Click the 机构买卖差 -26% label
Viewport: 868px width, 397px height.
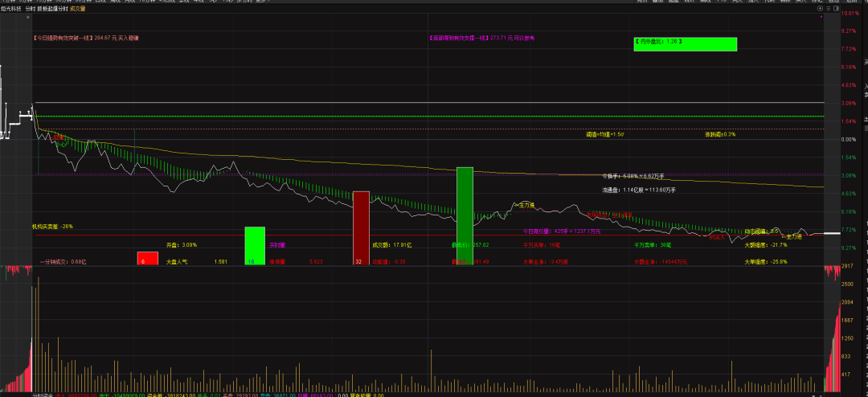[53, 227]
